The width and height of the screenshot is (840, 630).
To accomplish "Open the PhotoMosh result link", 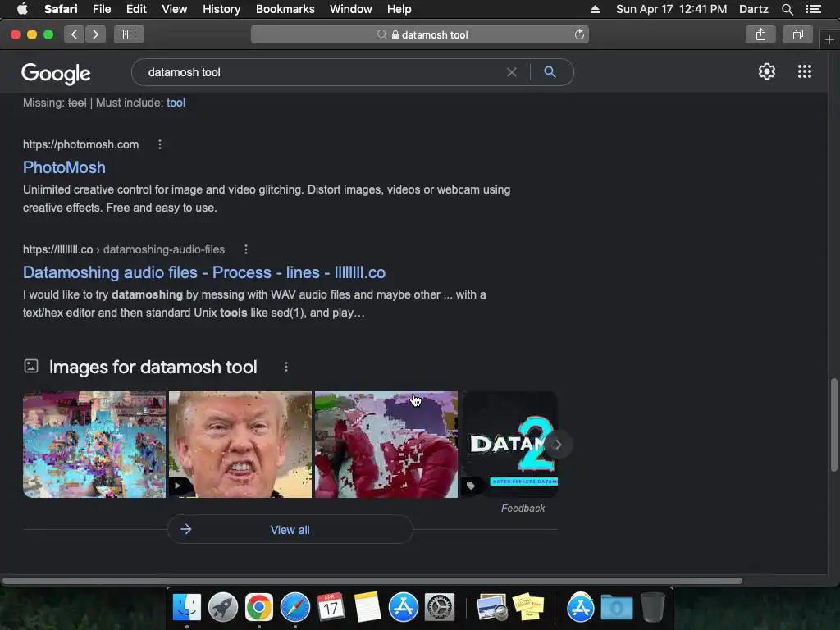I will pyautogui.click(x=64, y=167).
